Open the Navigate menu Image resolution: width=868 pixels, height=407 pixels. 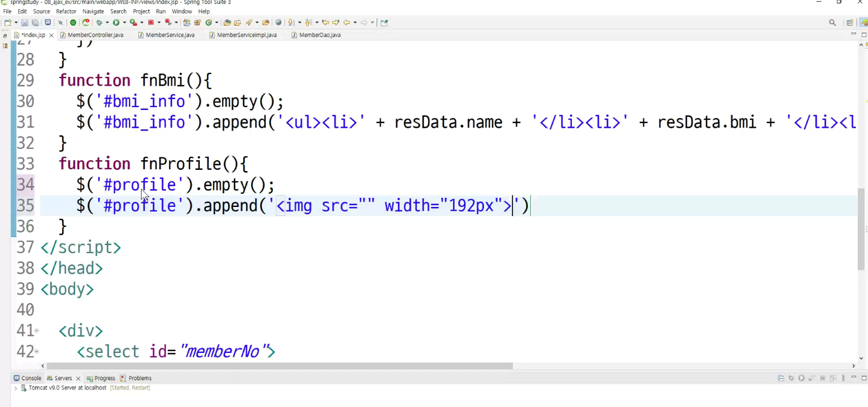coord(93,11)
